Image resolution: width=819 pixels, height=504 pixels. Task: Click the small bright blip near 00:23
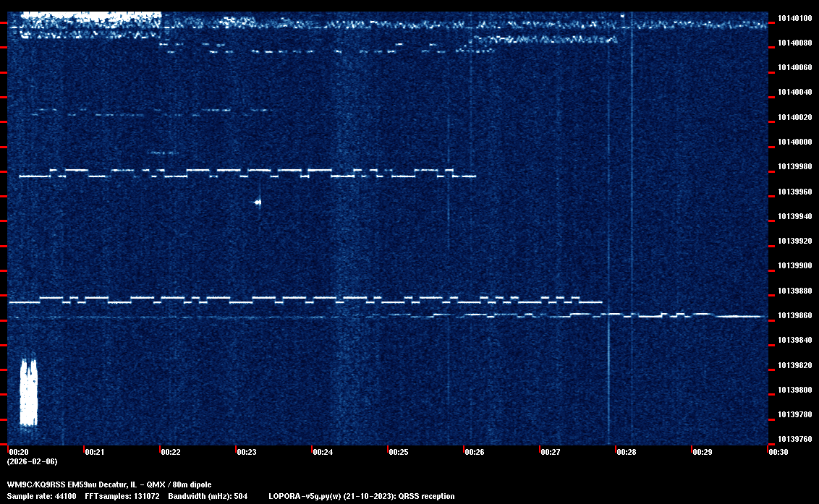coord(258,202)
